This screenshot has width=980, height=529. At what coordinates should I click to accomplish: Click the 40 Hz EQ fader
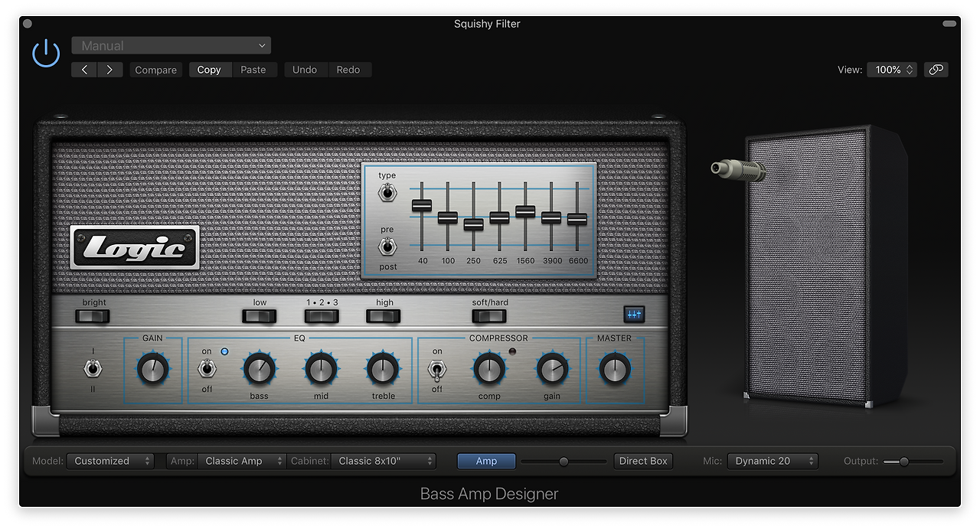pyautogui.click(x=422, y=205)
